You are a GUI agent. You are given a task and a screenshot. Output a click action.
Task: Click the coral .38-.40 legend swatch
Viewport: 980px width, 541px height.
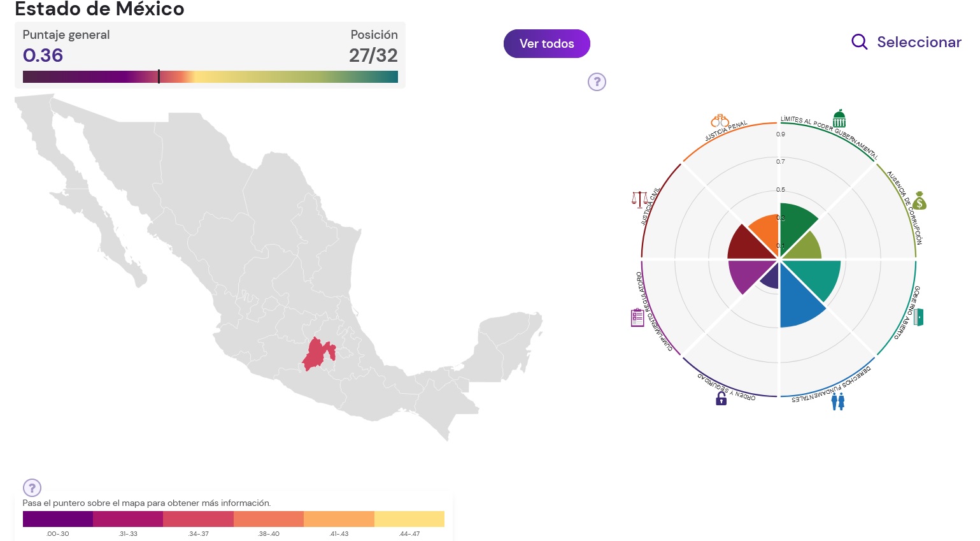pos(269,519)
